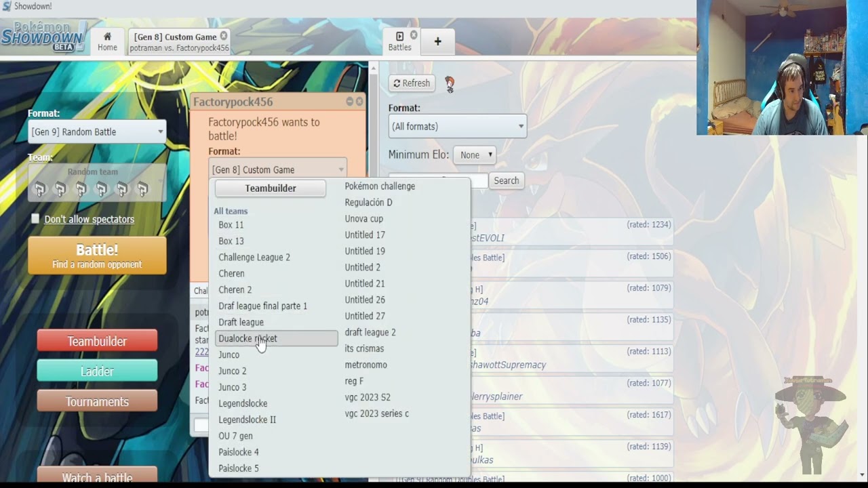Add a new room with the plus tab
Viewport: 868px width, 488px height.
(437, 41)
